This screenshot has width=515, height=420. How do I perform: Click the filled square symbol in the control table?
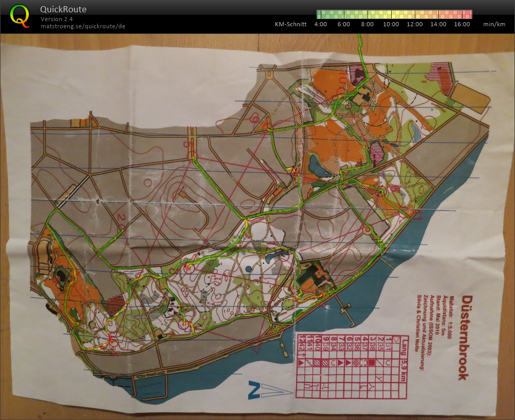371,363
